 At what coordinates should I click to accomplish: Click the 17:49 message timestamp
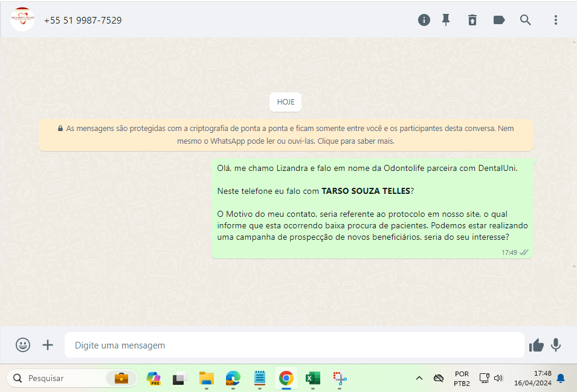pyautogui.click(x=509, y=252)
